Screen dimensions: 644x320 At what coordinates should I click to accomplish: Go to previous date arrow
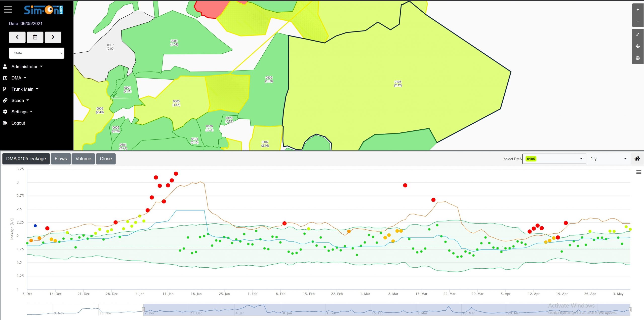(x=17, y=37)
